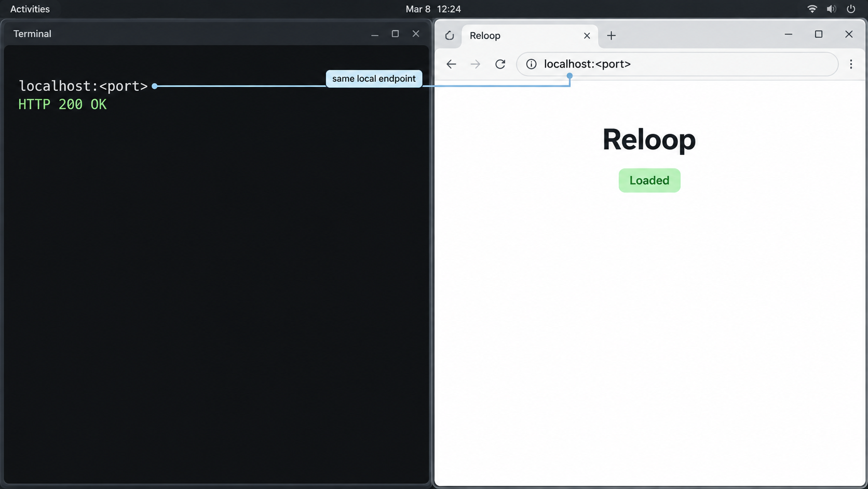Close the Reloop tab
This screenshot has height=489, width=868.
click(x=587, y=35)
